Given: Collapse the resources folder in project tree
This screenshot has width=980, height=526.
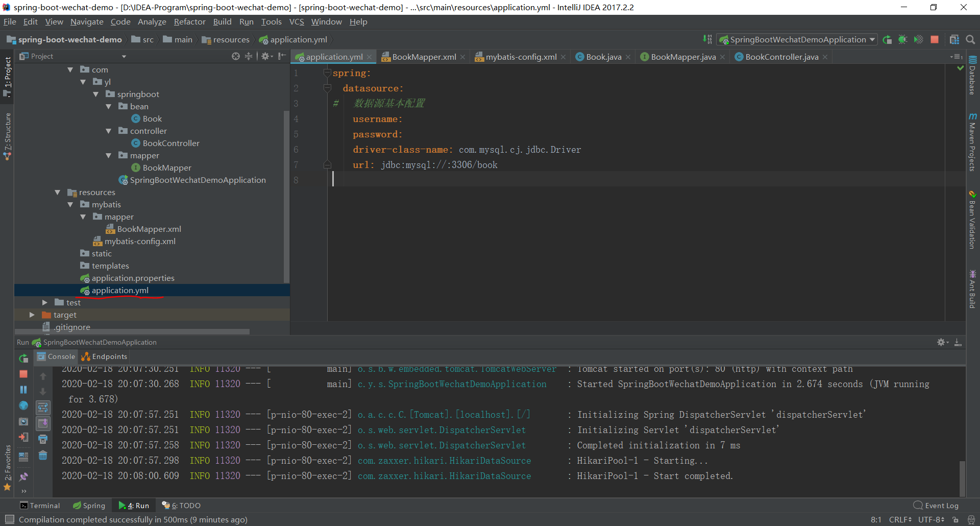Looking at the screenshot, I should point(58,193).
